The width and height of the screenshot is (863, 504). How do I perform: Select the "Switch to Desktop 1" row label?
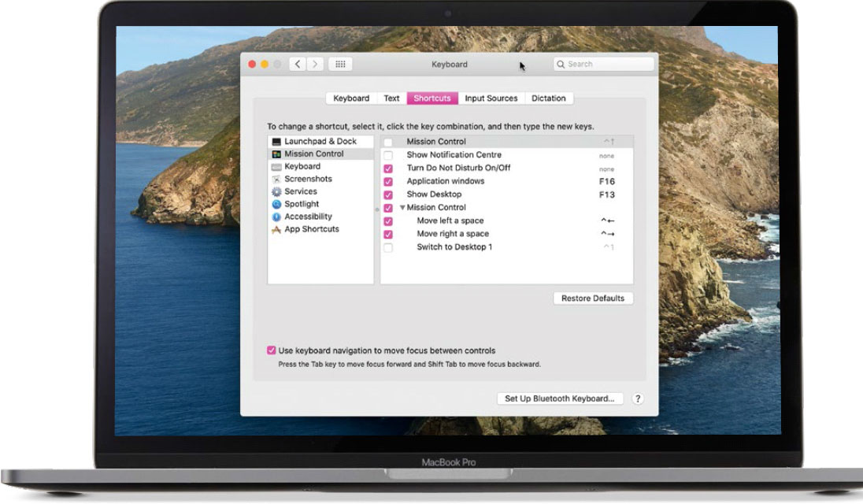point(454,247)
